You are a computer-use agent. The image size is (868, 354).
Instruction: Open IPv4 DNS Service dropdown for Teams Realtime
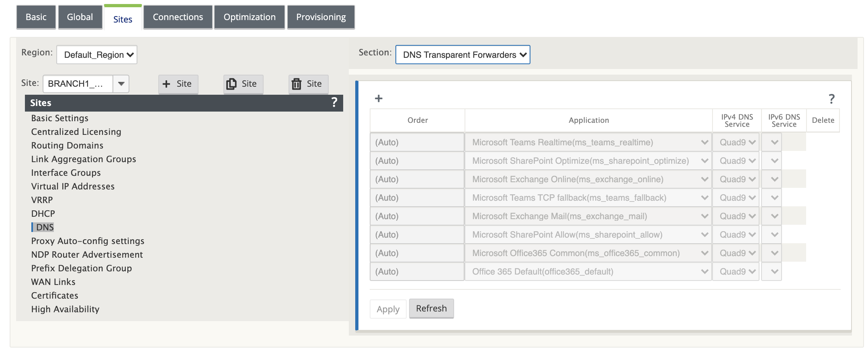click(x=736, y=142)
